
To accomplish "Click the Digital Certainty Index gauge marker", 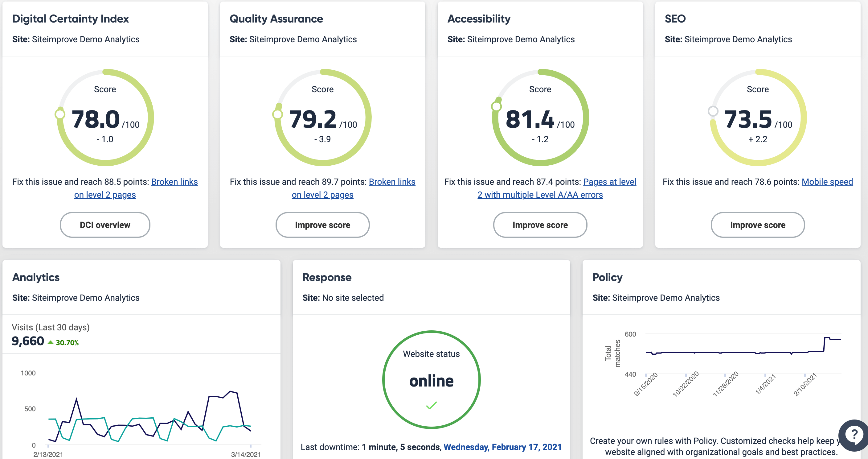I will pyautogui.click(x=60, y=114).
